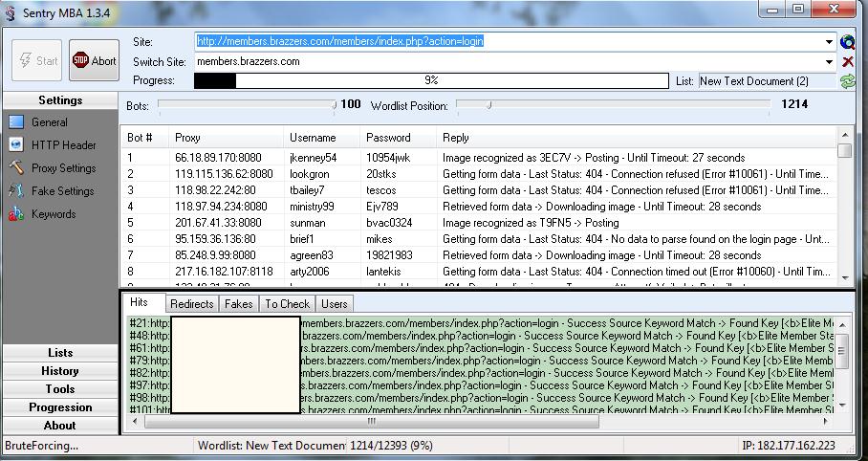Image resolution: width=868 pixels, height=461 pixels.
Task: Click the Bots slider handle
Action: [x=334, y=104]
